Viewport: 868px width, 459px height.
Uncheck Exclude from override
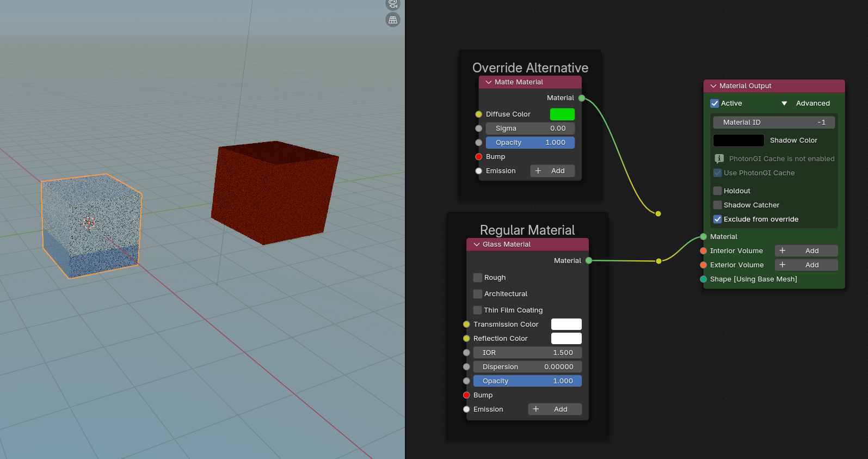(x=718, y=219)
